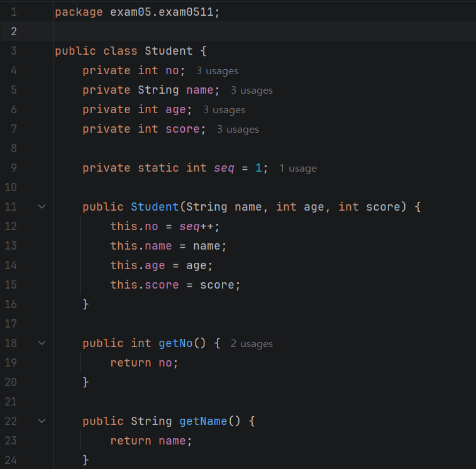Collapse the getNo method fold arrow
This screenshot has height=469, width=476.
pyautogui.click(x=42, y=343)
